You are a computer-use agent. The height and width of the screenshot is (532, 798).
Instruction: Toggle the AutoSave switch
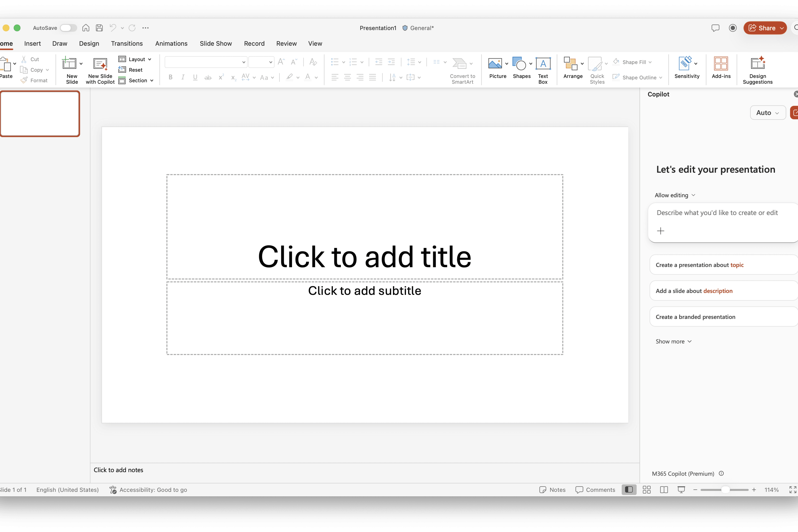pyautogui.click(x=68, y=28)
